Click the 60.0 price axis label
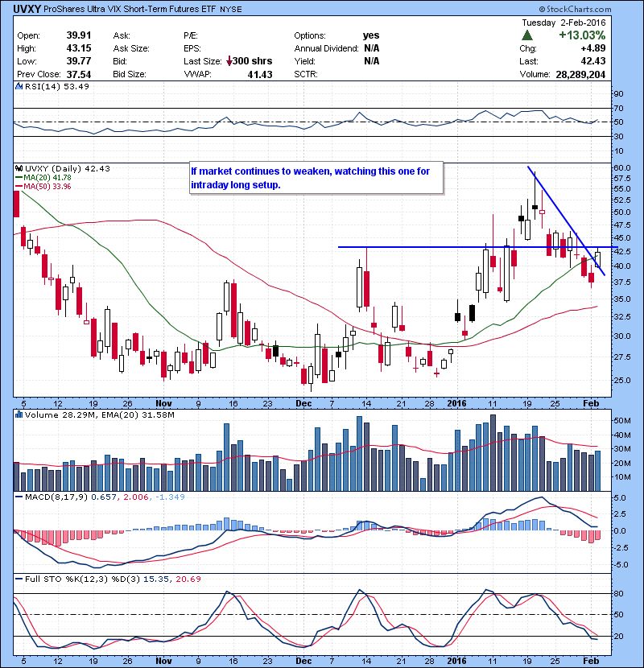The height and width of the screenshot is (668, 644). coord(621,168)
